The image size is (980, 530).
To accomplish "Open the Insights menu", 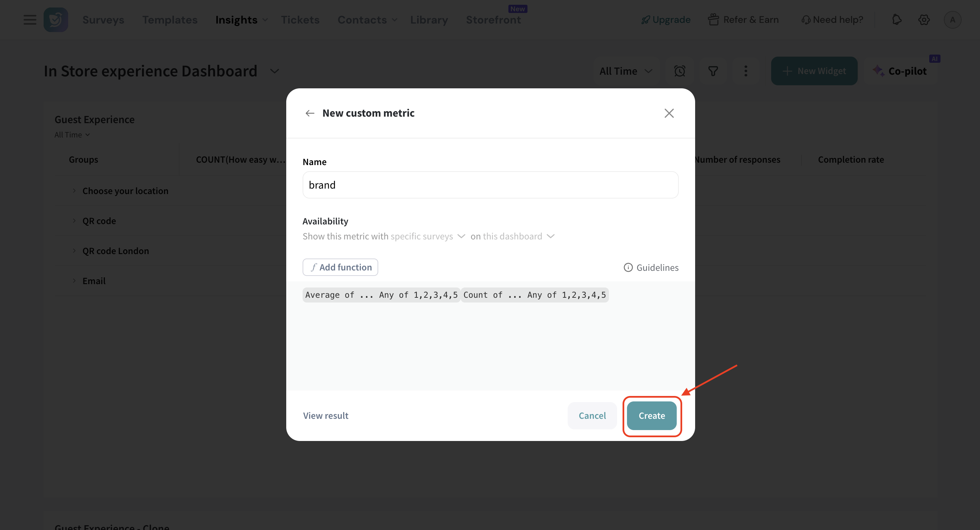I will click(x=241, y=19).
